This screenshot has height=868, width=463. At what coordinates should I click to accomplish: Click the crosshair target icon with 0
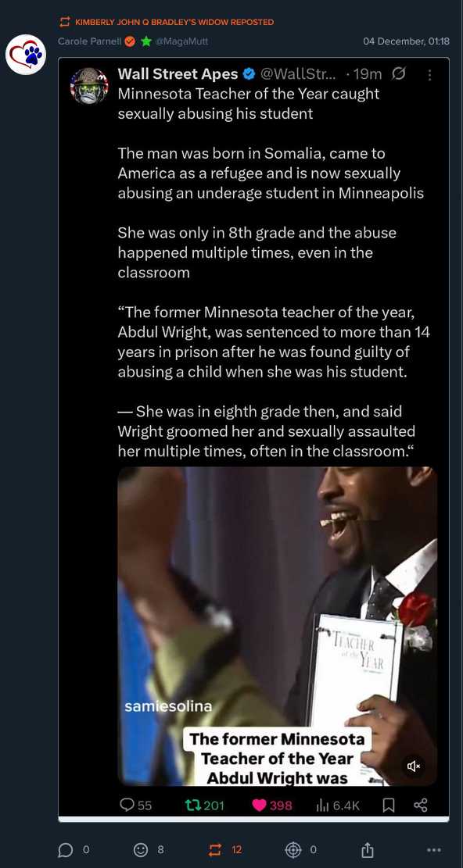[x=293, y=850]
